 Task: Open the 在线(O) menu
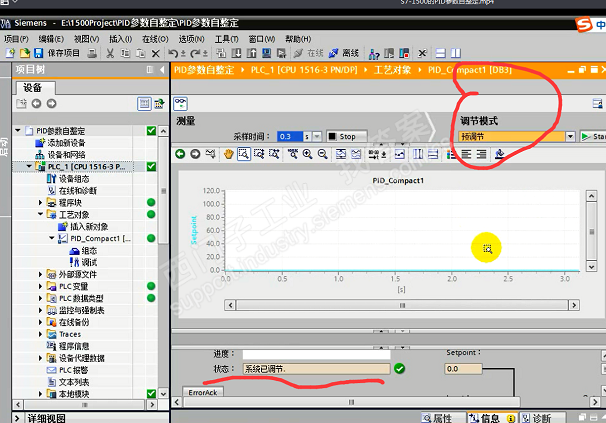pyautogui.click(x=155, y=39)
